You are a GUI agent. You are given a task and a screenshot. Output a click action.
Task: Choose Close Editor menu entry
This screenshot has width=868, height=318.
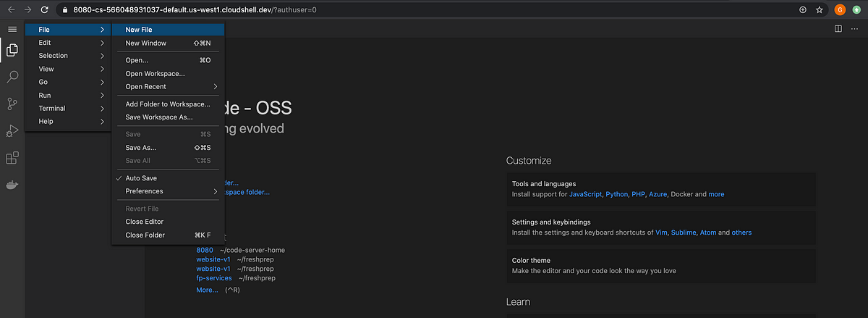169,222
